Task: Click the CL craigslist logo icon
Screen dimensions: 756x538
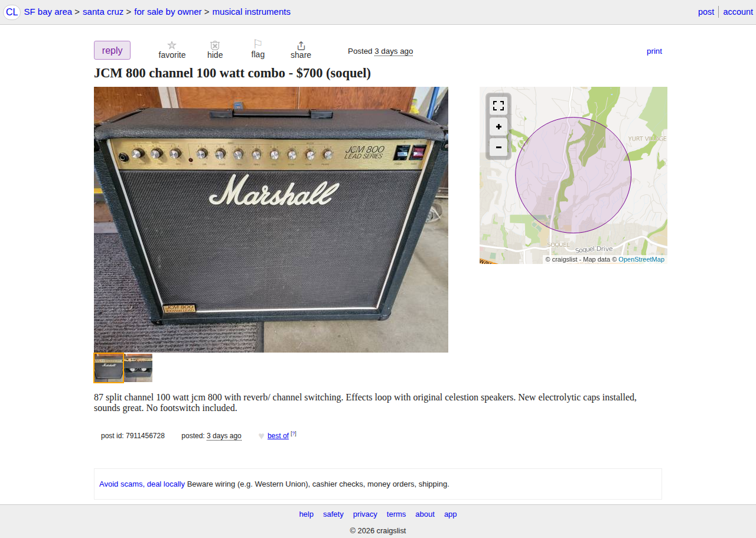Action: point(12,12)
